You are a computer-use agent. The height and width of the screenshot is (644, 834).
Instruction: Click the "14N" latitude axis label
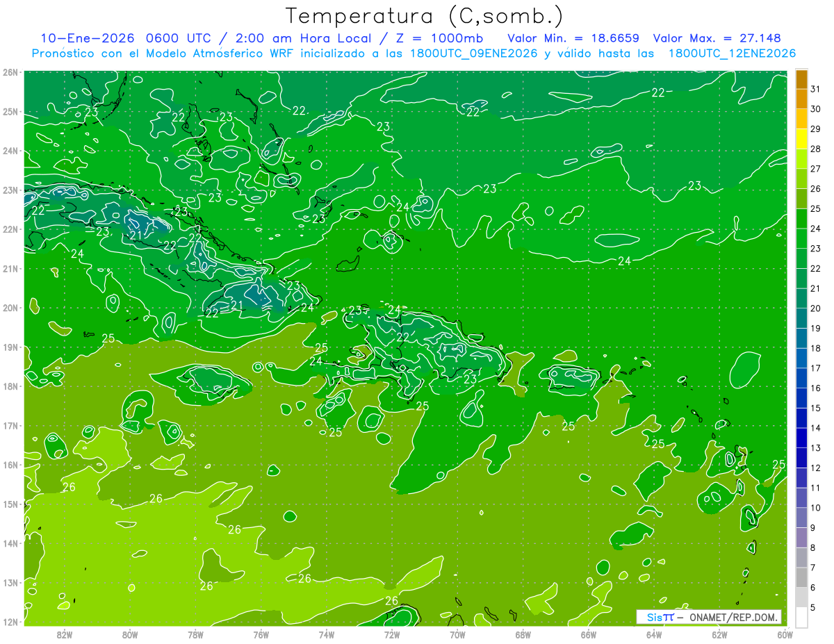click(10, 543)
